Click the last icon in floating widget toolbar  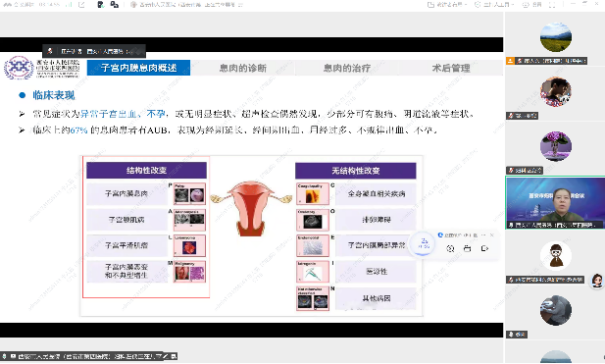click(x=485, y=249)
